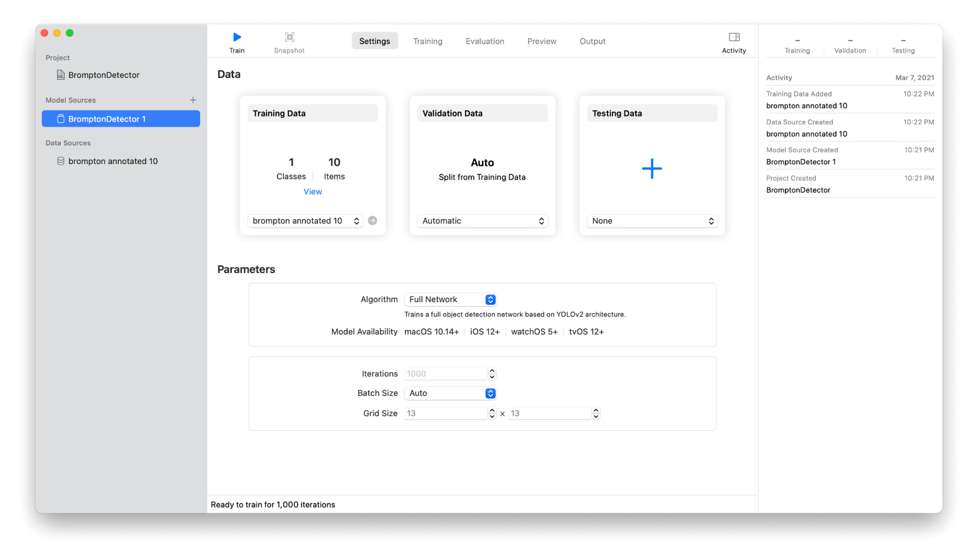Open Testing Data None dropdown
Viewport: 978px width, 560px height.
652,221
